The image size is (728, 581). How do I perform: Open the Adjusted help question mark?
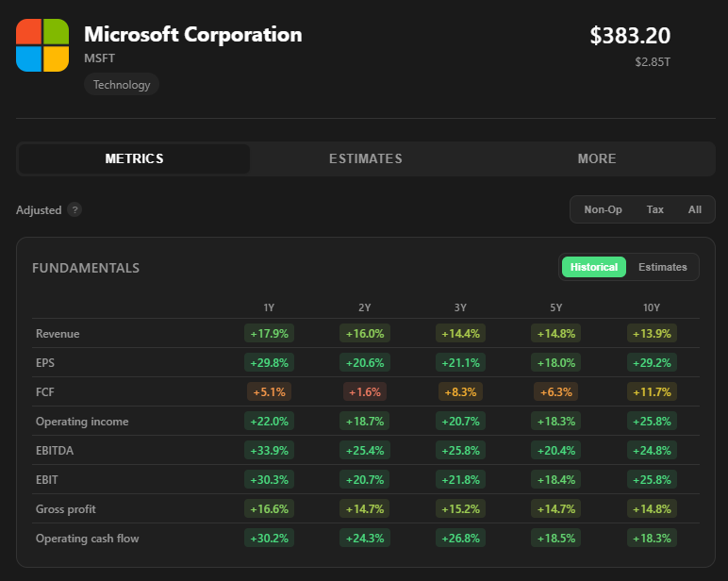[x=74, y=210]
